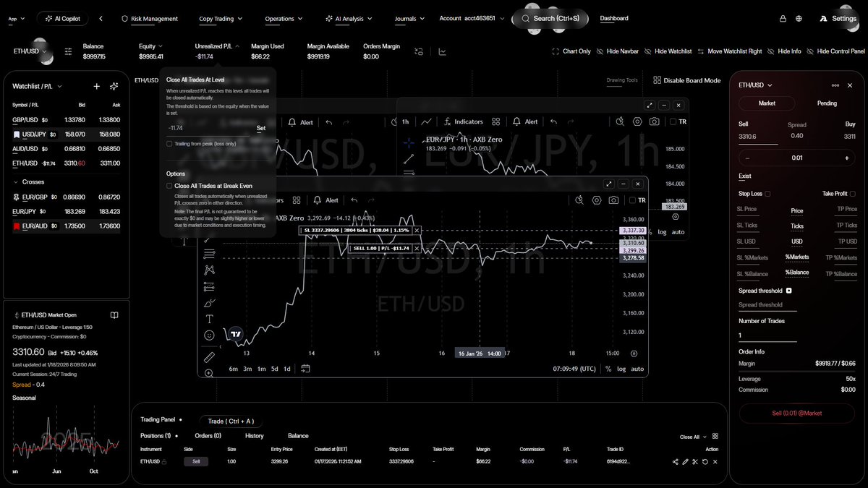Decrease volume with the minus stepper
This screenshot has height=488, width=868.
(747, 158)
